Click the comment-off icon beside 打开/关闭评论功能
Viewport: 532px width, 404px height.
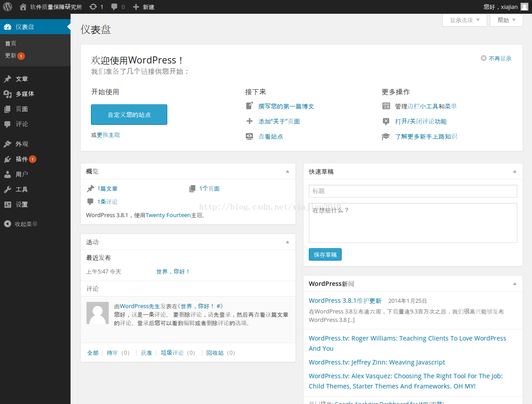tap(386, 121)
